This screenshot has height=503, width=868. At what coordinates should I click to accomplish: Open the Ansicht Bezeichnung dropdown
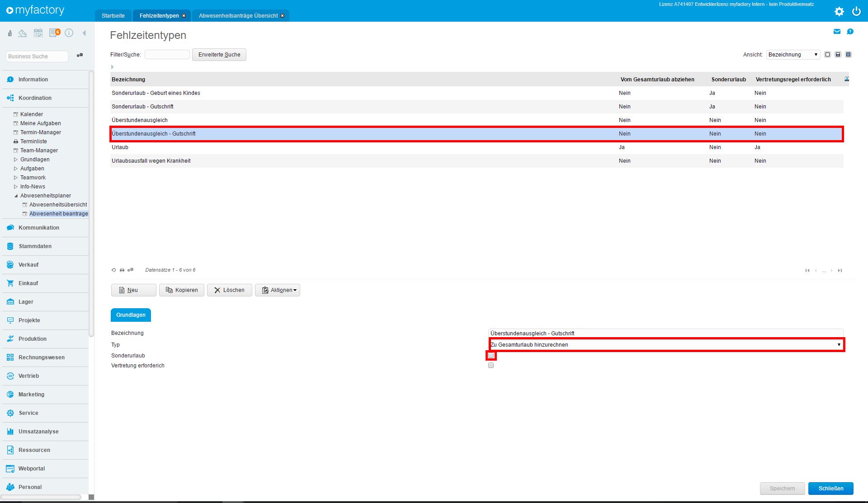click(793, 55)
